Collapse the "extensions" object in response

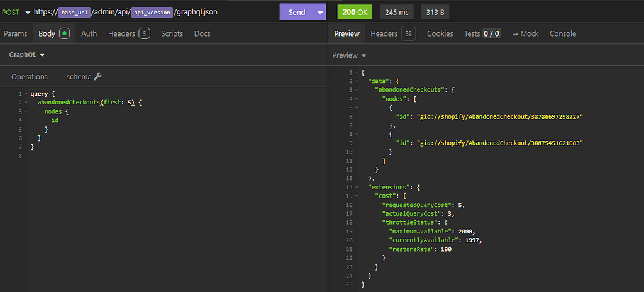(x=356, y=187)
